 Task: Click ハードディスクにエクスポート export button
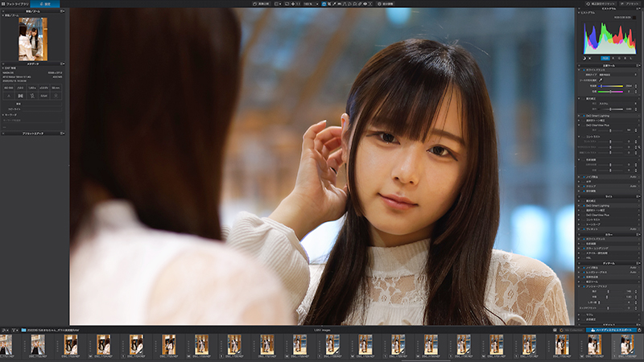click(612, 330)
